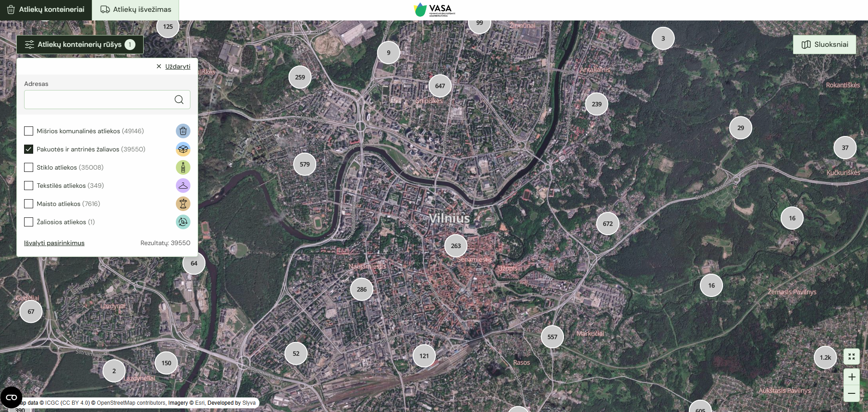Click the search magnifier icon in Adresas field
The width and height of the screenshot is (868, 412).
[x=179, y=100]
